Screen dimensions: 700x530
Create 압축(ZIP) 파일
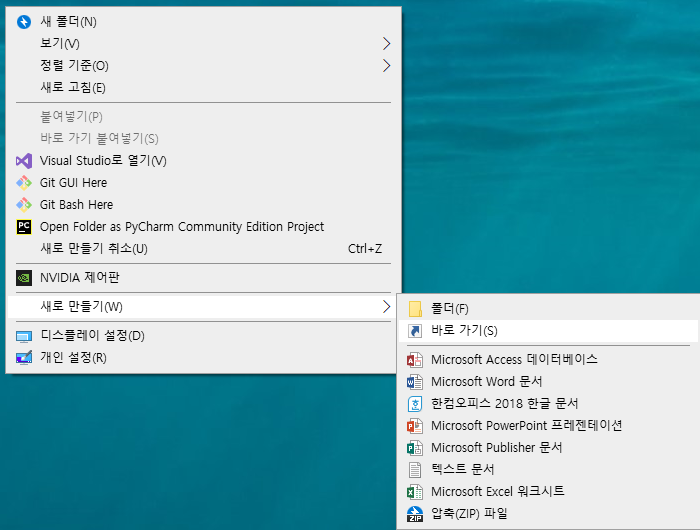(x=548, y=513)
